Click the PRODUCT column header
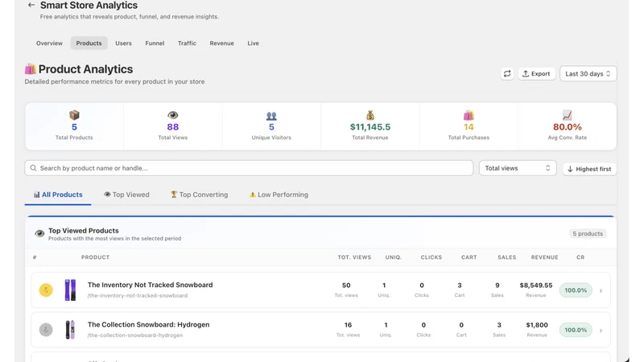The height and width of the screenshot is (362, 644). tap(95, 257)
